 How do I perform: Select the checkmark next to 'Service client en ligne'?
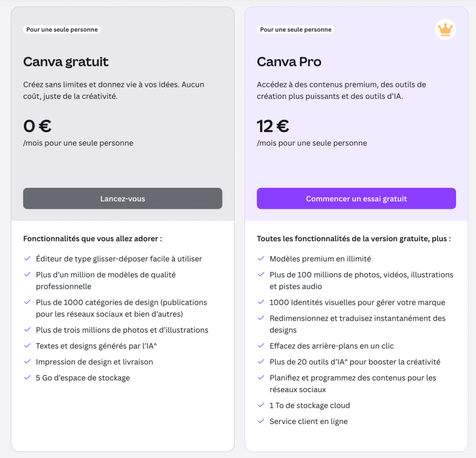point(261,421)
